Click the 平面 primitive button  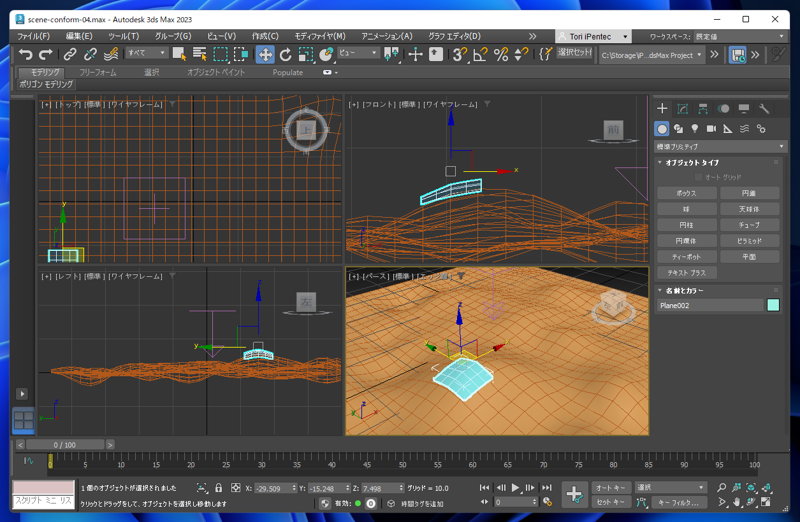tap(749, 257)
